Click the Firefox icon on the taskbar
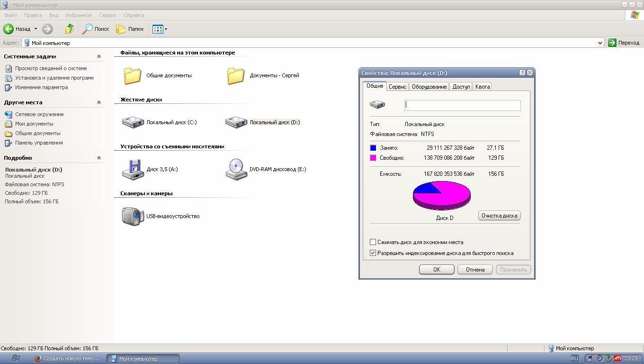The width and height of the screenshot is (644, 364). [38, 358]
